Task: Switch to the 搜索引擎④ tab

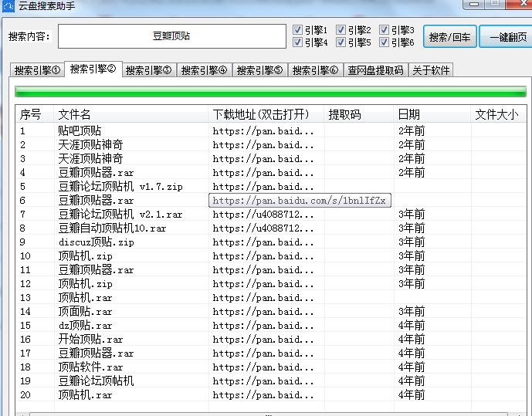Action: (x=205, y=70)
